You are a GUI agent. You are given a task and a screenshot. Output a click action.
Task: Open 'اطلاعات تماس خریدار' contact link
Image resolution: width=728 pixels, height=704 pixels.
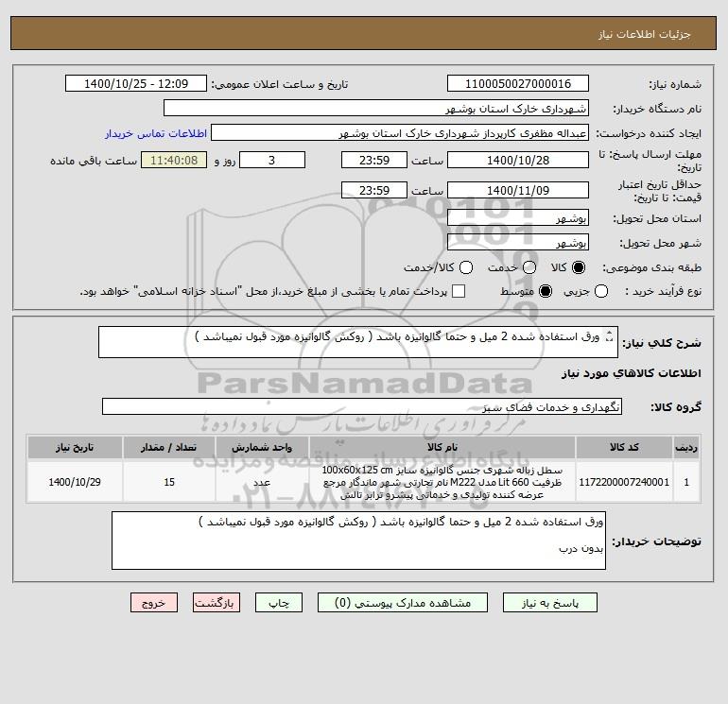(x=156, y=133)
